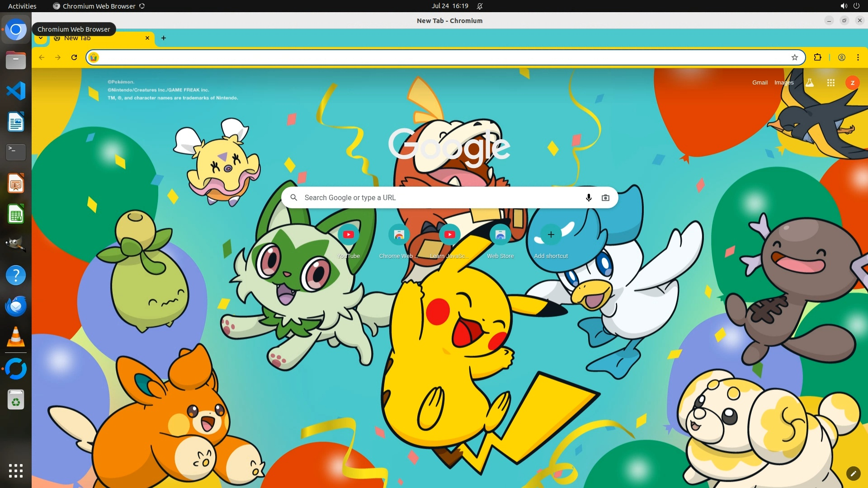Click the voice search microphone icon

(589, 197)
